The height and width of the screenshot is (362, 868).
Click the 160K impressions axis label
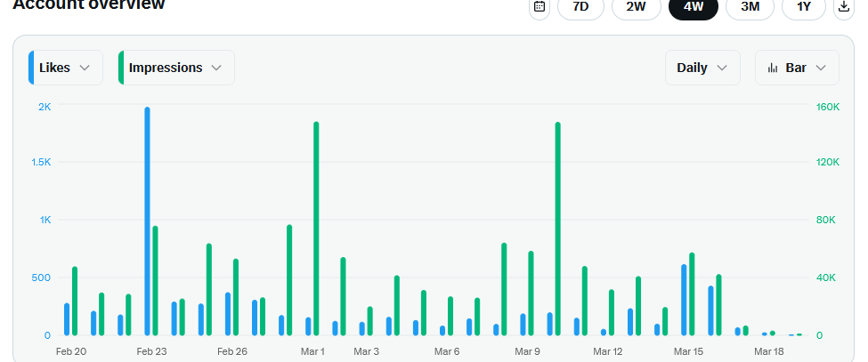click(828, 107)
